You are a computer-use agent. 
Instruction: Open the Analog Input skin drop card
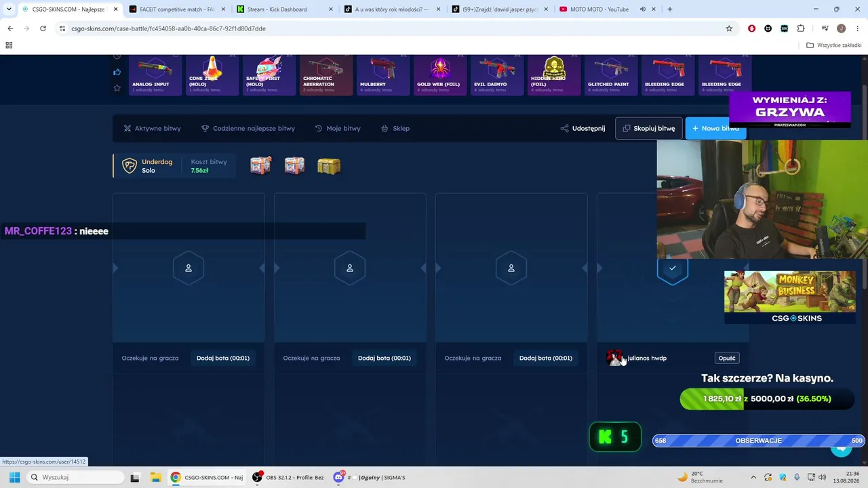155,75
